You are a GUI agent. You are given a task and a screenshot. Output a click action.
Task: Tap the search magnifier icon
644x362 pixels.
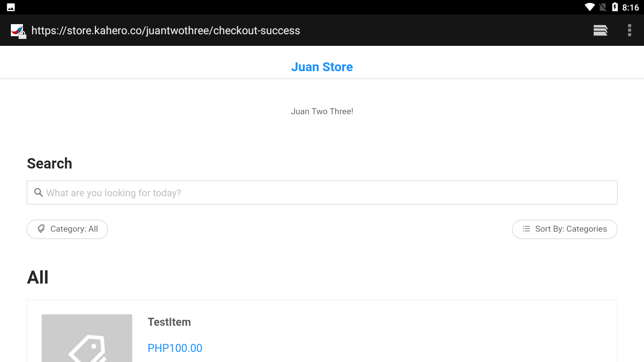tap(39, 193)
